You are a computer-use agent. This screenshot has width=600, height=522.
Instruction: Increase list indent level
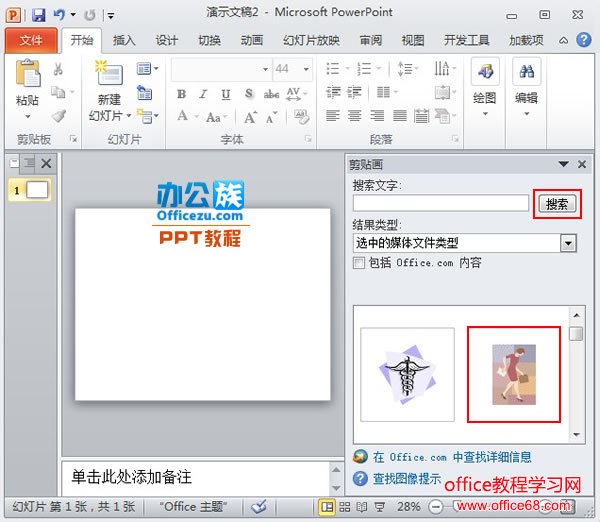pyautogui.click(x=354, y=92)
